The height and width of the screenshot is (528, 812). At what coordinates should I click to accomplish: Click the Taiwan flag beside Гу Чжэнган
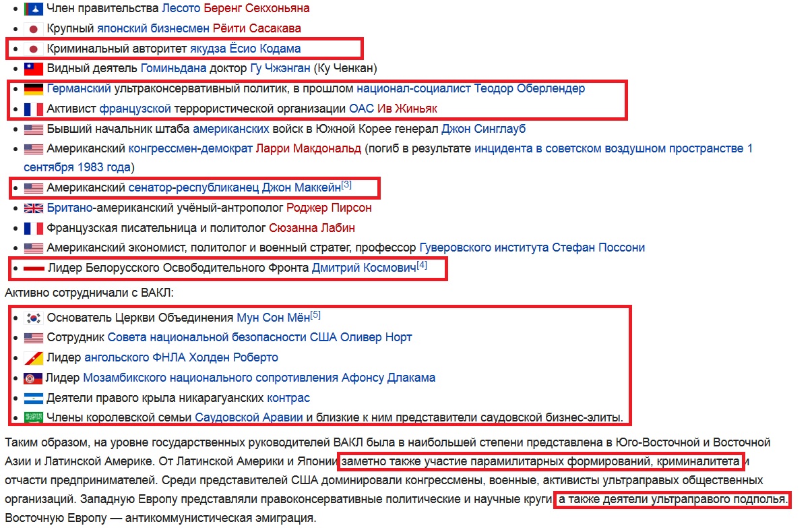click(x=34, y=69)
